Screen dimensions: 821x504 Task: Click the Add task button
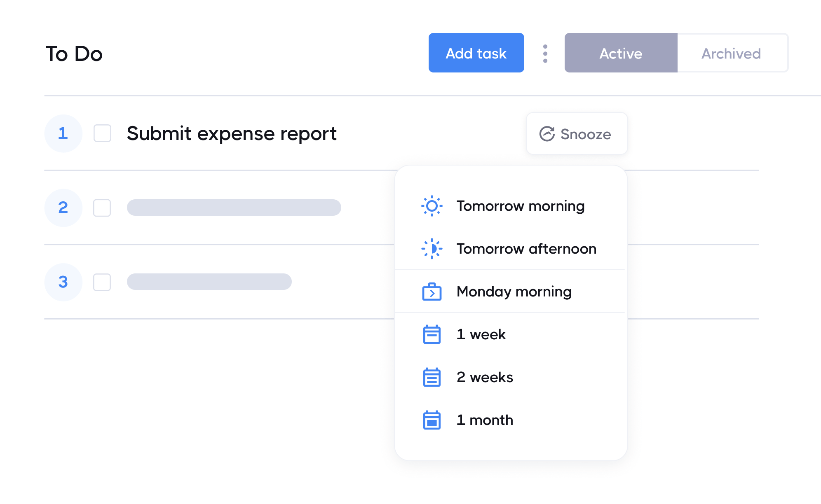pyautogui.click(x=476, y=53)
